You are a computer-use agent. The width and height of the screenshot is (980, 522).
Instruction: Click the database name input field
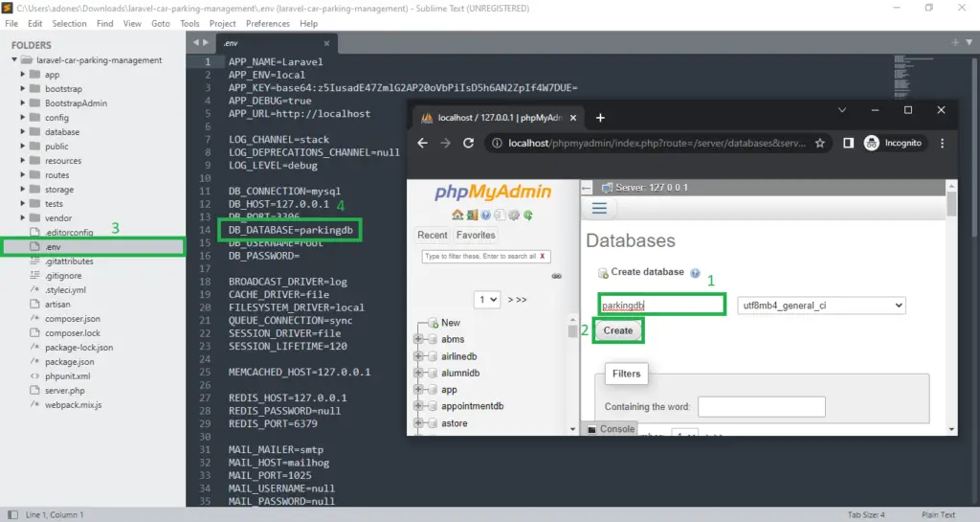point(660,306)
